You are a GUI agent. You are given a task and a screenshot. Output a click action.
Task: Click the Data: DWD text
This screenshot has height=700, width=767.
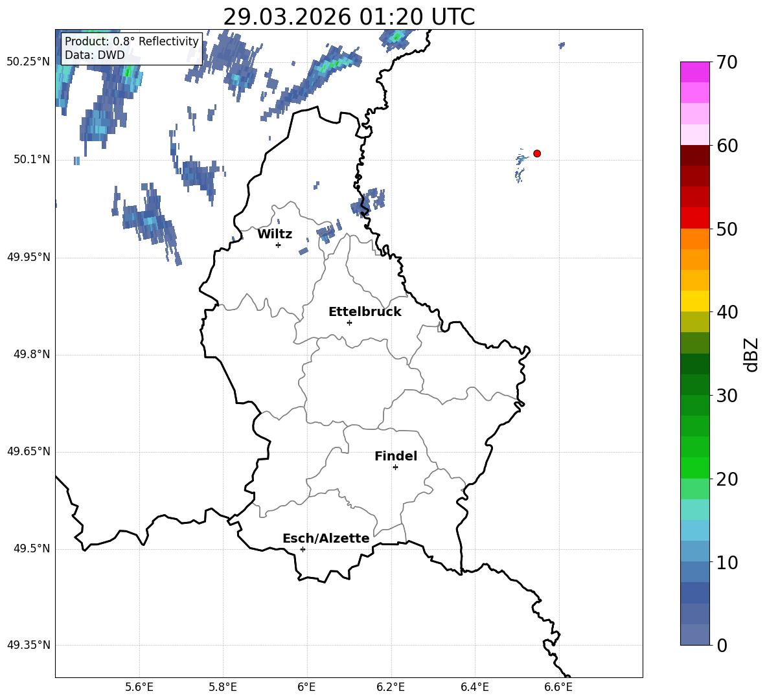click(95, 55)
